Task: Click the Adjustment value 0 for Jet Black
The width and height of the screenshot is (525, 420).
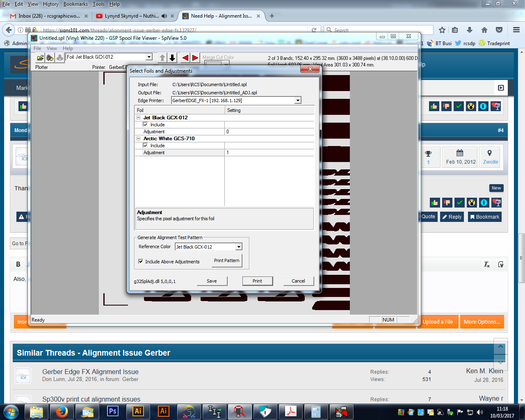Action: click(269, 132)
